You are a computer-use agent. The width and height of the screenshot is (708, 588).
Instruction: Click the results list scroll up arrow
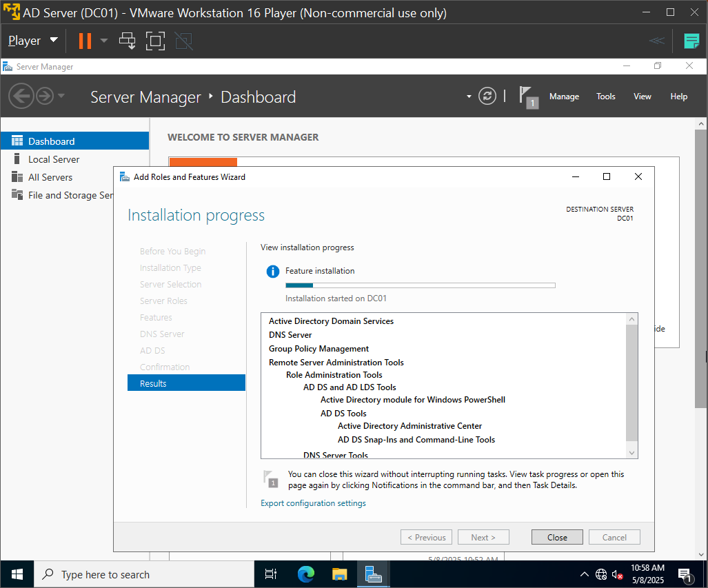click(x=631, y=319)
